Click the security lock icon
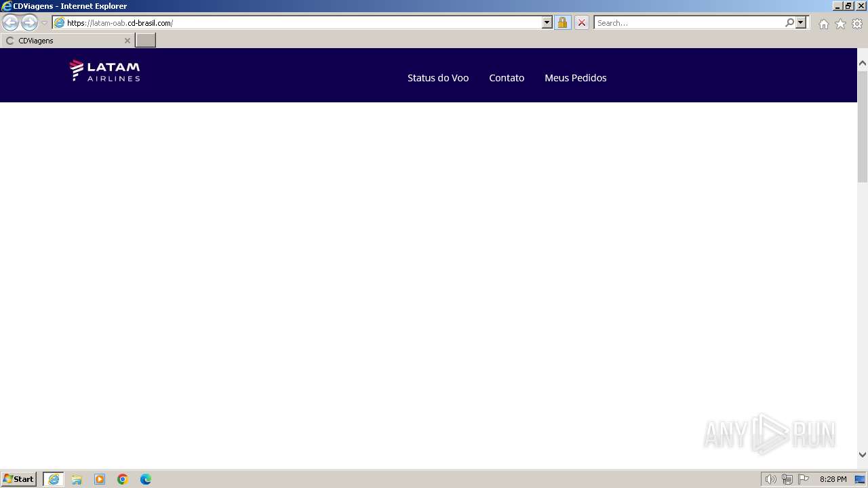This screenshot has height=488, width=868. click(562, 23)
